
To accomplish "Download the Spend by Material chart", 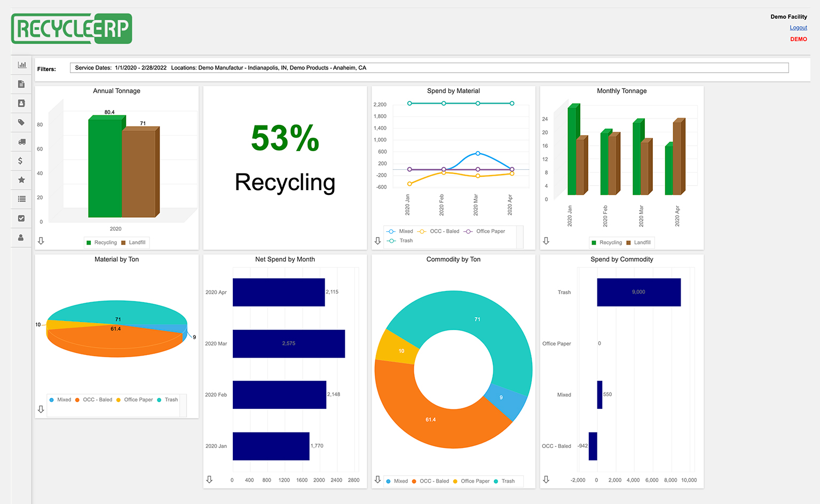I will pos(378,241).
